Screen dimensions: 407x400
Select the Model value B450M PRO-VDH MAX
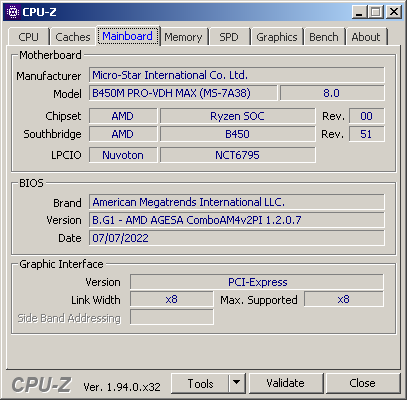(x=183, y=93)
